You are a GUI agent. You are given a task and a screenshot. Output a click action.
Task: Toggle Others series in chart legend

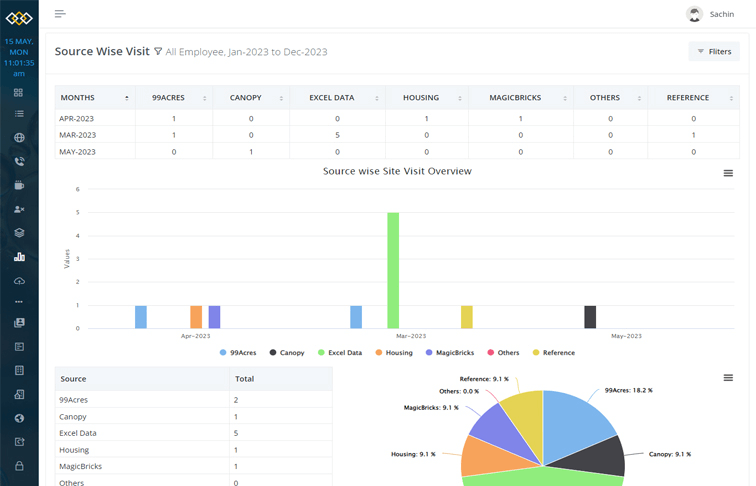click(503, 352)
